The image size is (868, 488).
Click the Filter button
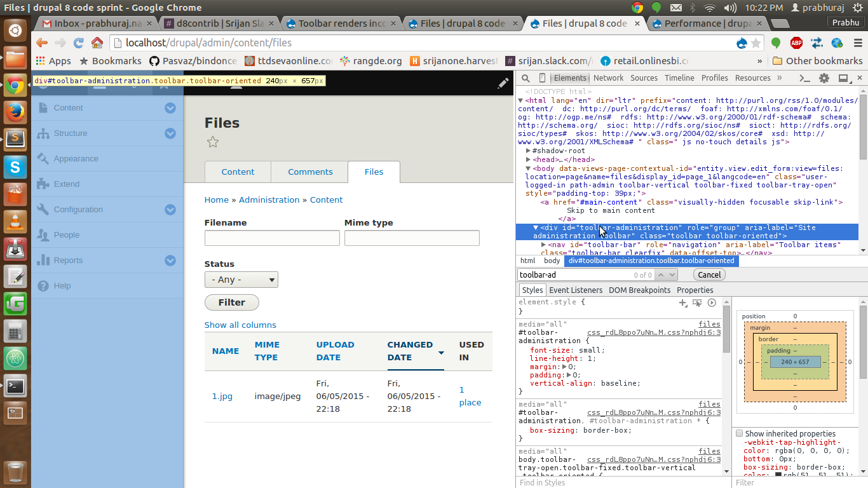[x=232, y=302]
